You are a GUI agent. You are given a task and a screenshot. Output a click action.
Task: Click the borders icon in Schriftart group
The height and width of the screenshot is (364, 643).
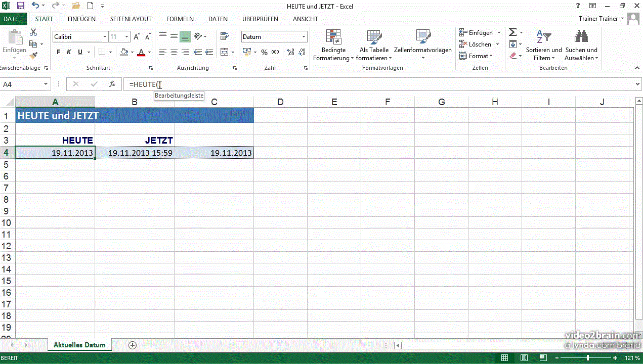click(x=102, y=52)
